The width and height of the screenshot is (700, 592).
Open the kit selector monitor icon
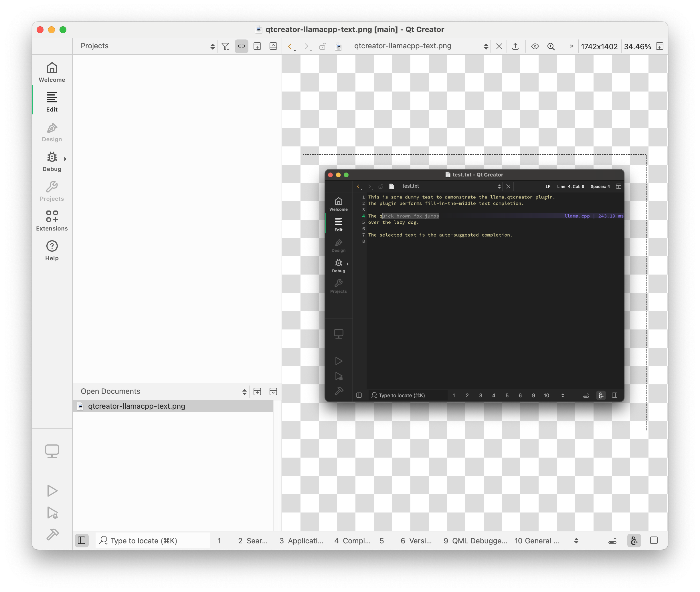click(52, 451)
